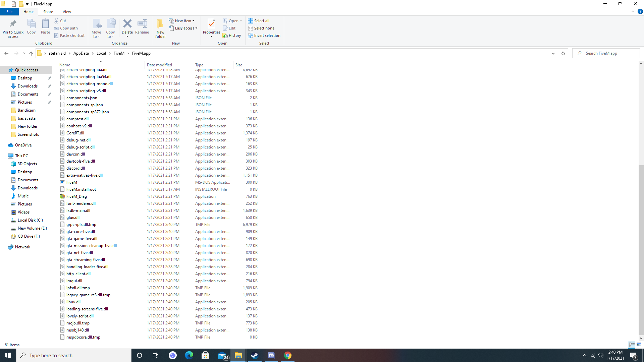The height and width of the screenshot is (362, 644).
Task: Click the Pin to Quick access icon
Action: pyautogui.click(x=13, y=24)
